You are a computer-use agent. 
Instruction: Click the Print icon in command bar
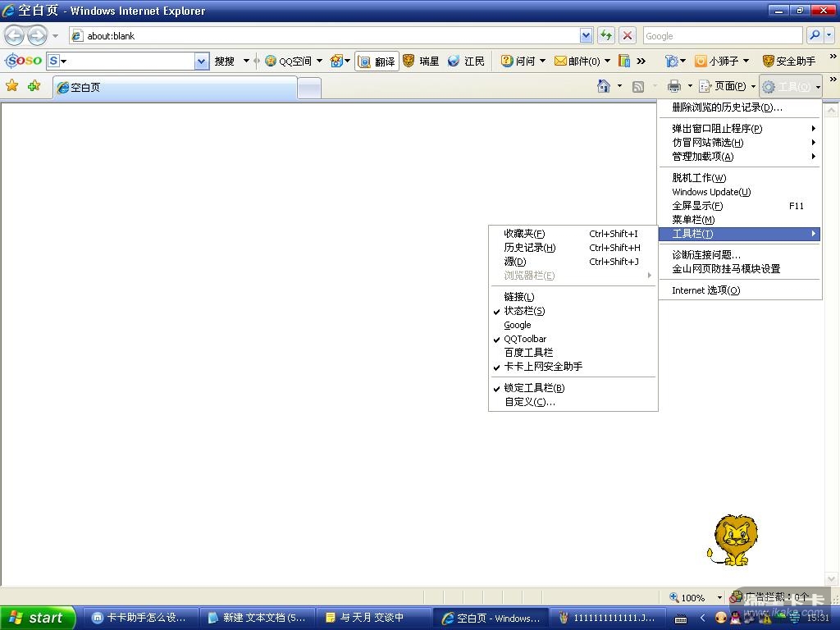pos(674,86)
